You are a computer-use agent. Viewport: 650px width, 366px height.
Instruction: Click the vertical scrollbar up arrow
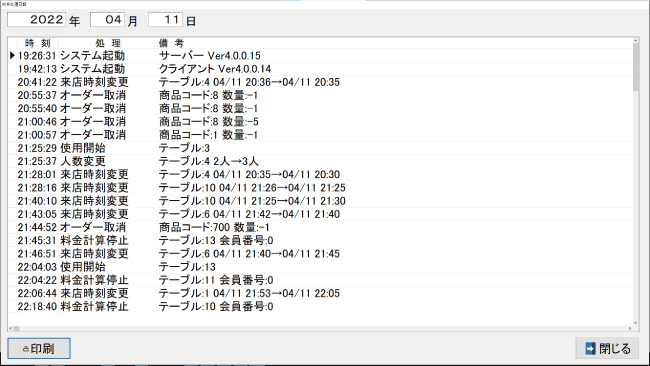[x=636, y=41]
